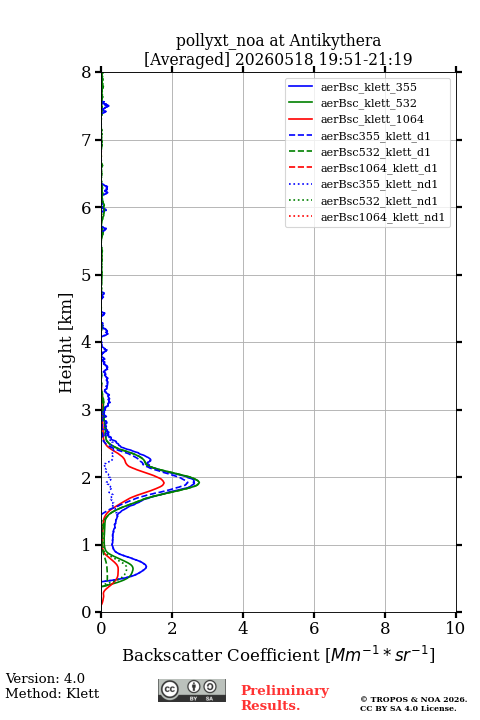Click the Preliminary Results red text
Screen dimensions: 480x720
pos(285,698)
